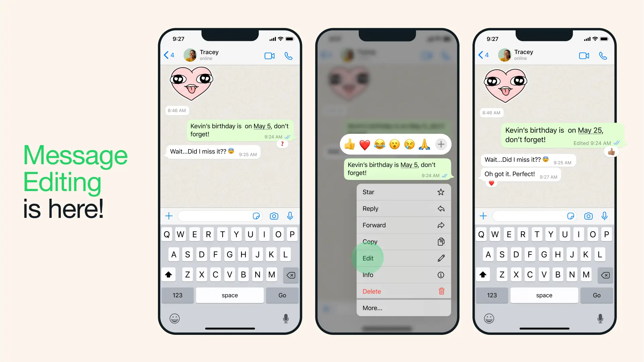Tap the thumbs up emoji reaction
Viewport: 644px width, 362px height.
(349, 144)
